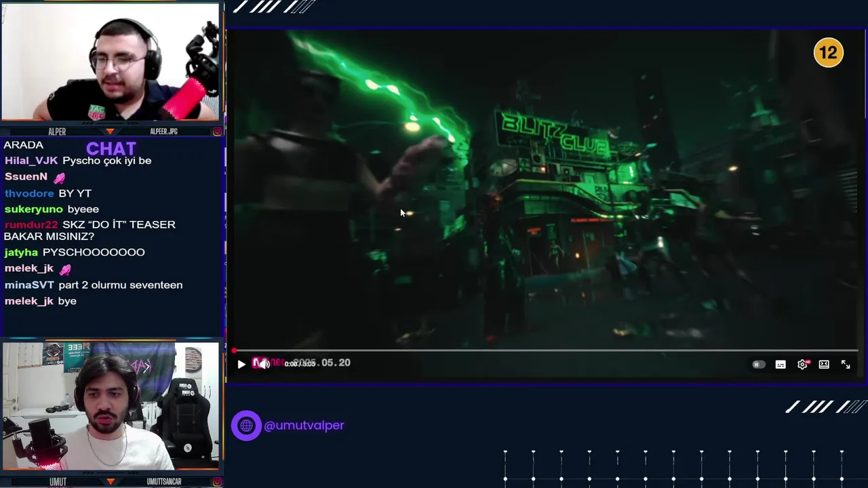Click the Hilal_VJK username in chat
This screenshot has height=488, width=868.
31,161
